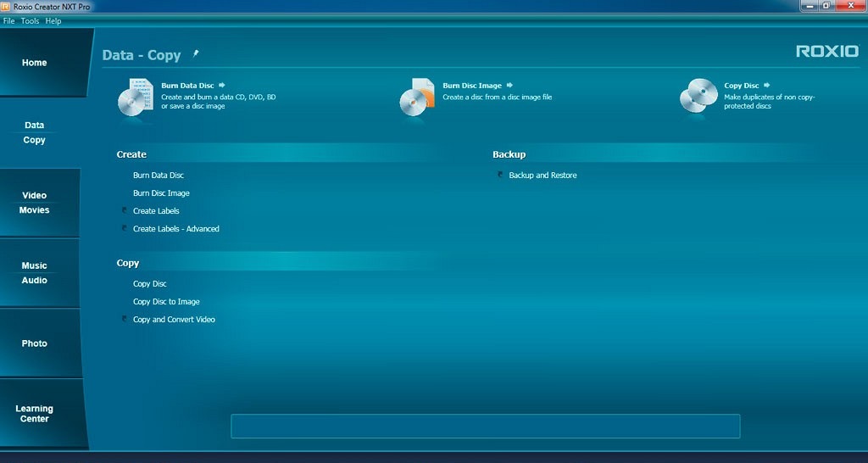Click launch icon left of Create Labels
The image size is (868, 463).
[124, 210]
